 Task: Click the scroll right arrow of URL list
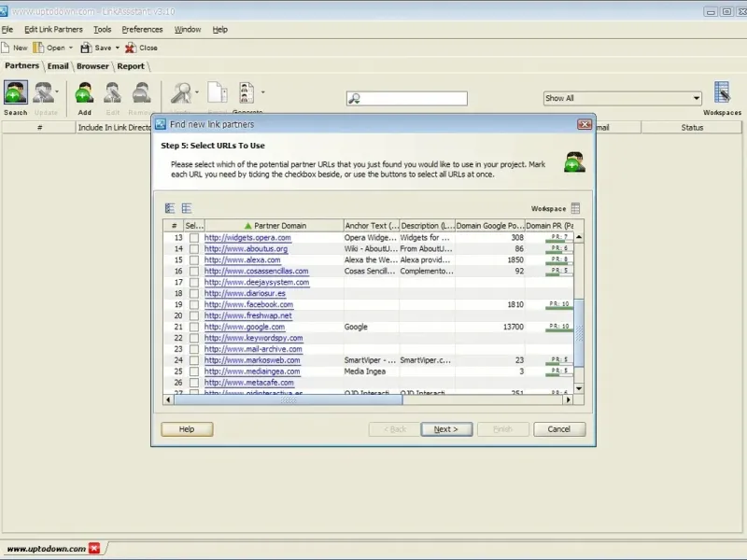pos(568,400)
